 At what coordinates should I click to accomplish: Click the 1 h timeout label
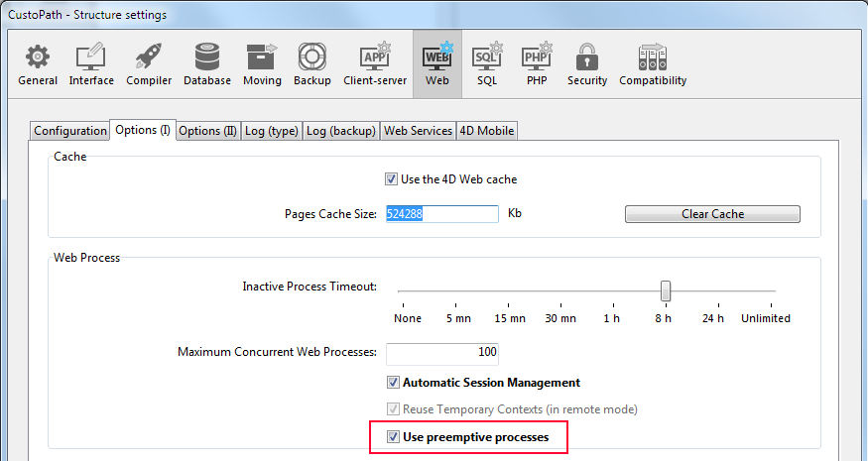point(612,318)
